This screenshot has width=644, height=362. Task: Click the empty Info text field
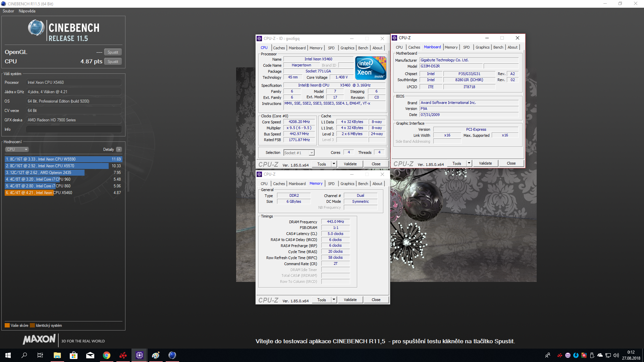click(74, 129)
